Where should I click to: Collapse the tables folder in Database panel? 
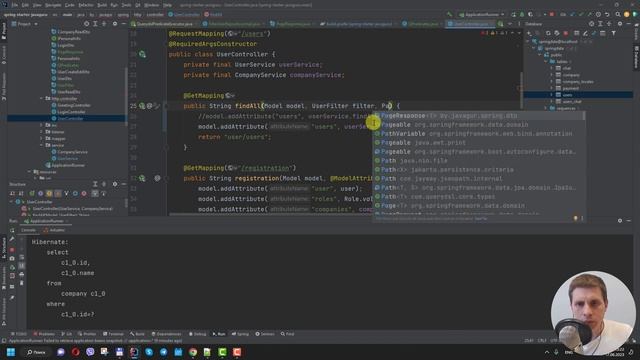pos(545,62)
